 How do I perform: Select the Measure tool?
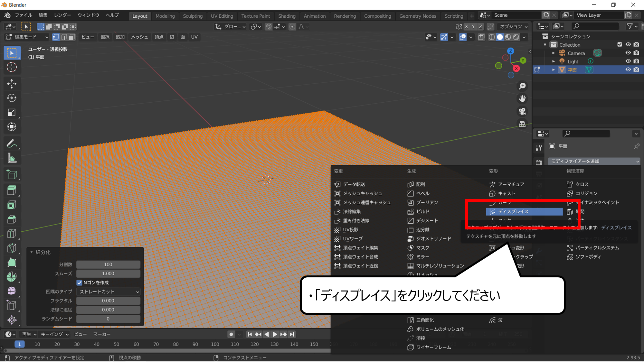(12, 158)
